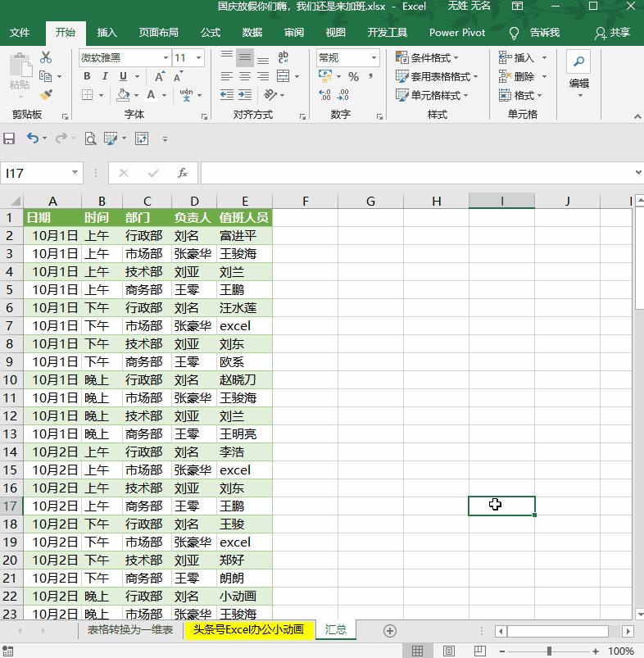The width and height of the screenshot is (644, 658).
Task: Toggle Italic formatting
Action: coord(105,76)
